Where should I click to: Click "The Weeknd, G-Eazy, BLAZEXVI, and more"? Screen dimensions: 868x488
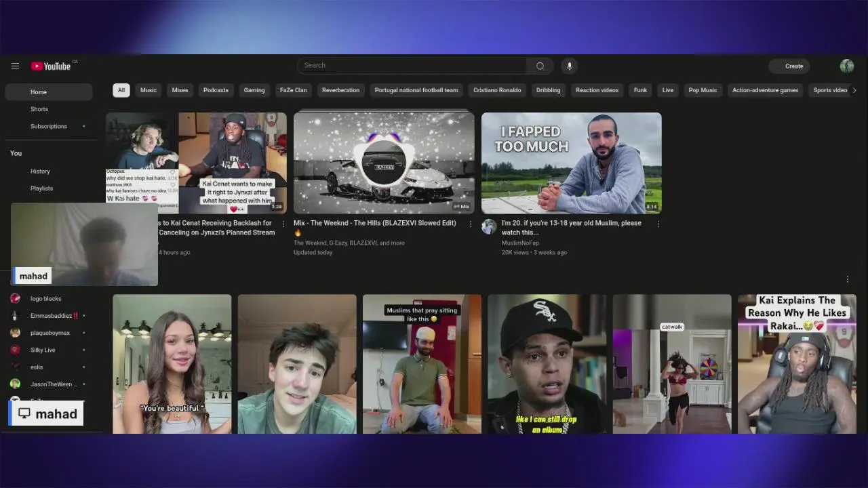click(x=349, y=243)
